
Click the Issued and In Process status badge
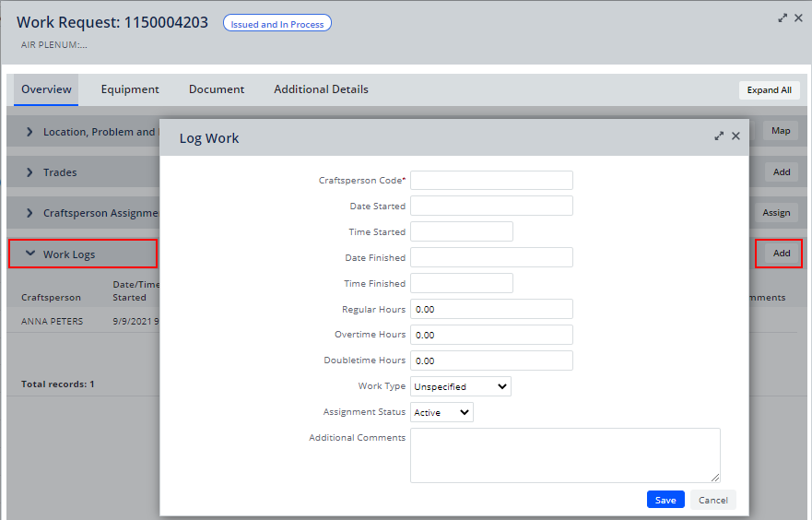coord(277,24)
